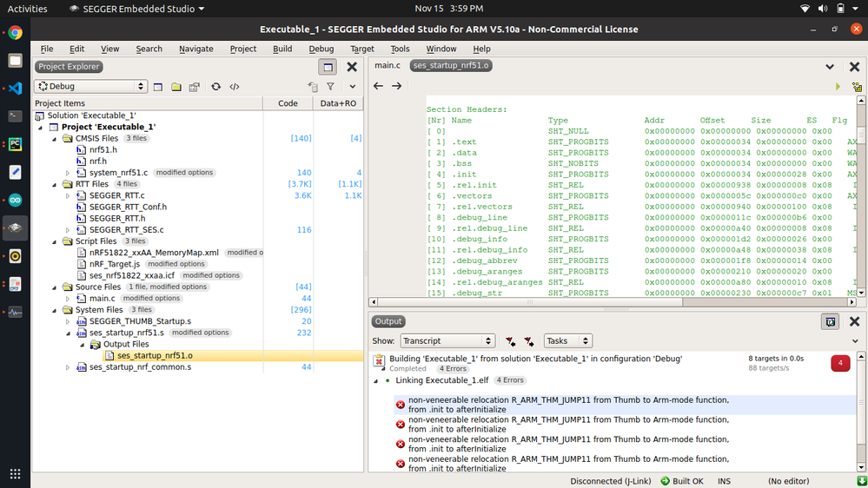This screenshot has width=868, height=488.
Task: Open Terminal from the dock
Action: (15, 116)
